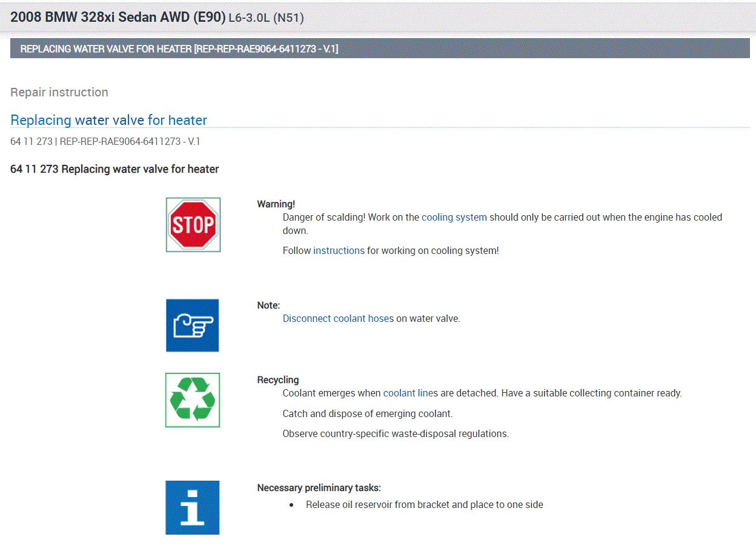Open the "Disconnect coolant hoses" link
This screenshot has width=756, height=548.
point(338,318)
